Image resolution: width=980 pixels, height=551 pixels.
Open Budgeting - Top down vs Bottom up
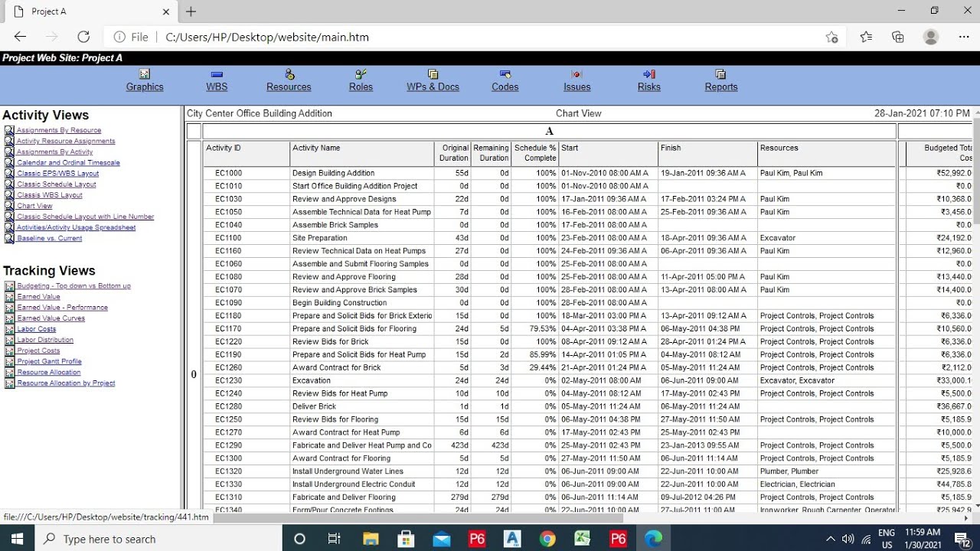73,286
